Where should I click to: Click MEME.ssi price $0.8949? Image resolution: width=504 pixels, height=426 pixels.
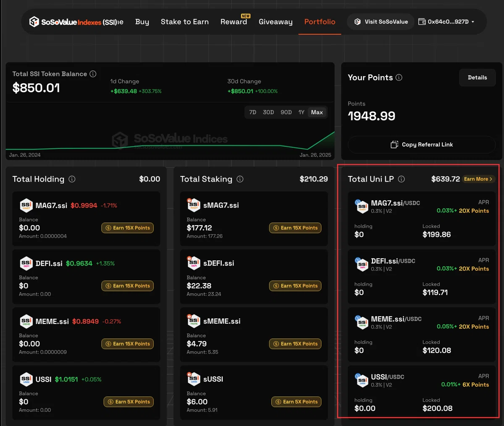tap(86, 321)
